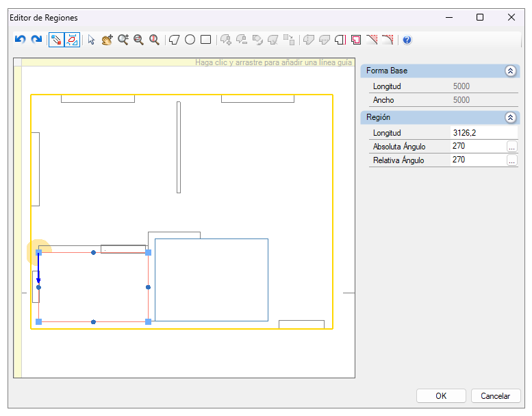Viewport: 532px width, 416px height.
Task: Zoom in with the magnifier plus
Action: point(123,40)
